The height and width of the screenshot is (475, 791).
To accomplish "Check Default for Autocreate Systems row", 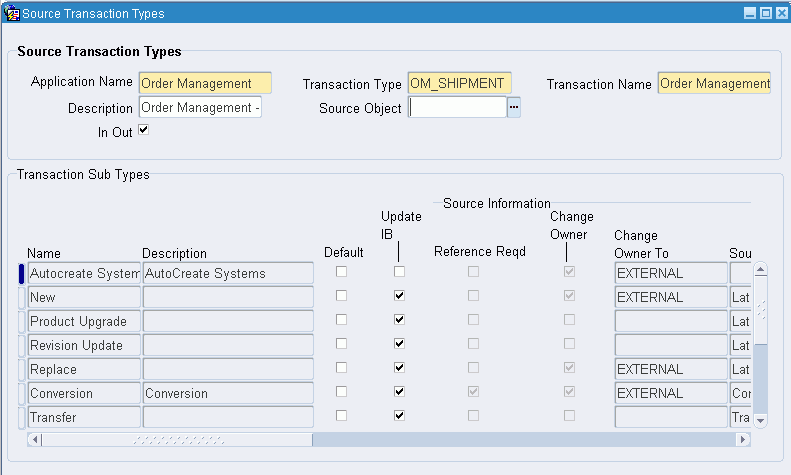I will 342,272.
